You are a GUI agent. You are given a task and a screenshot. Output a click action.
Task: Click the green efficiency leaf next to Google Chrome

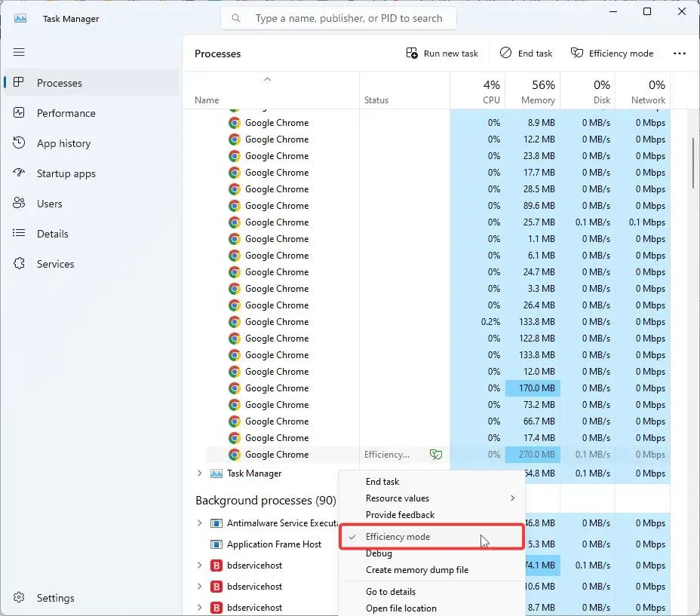coord(436,454)
